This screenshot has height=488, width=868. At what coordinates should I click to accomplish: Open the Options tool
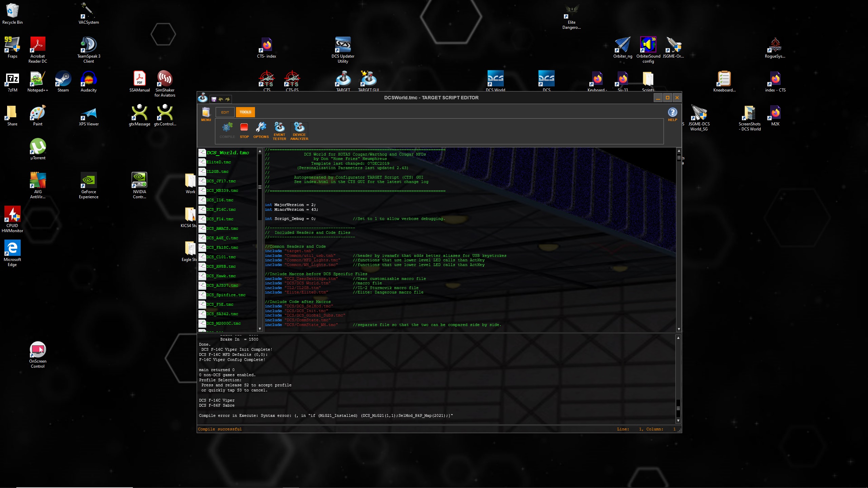coord(261,130)
